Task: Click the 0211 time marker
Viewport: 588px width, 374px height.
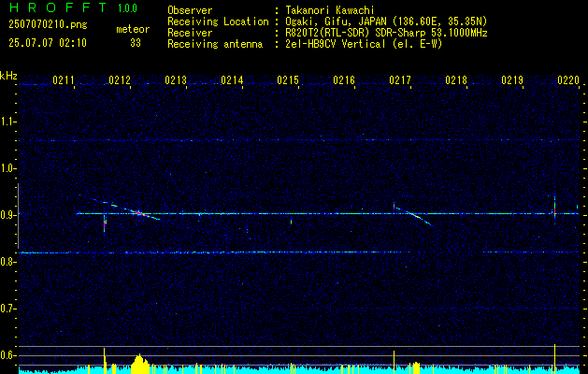Action: pos(63,79)
